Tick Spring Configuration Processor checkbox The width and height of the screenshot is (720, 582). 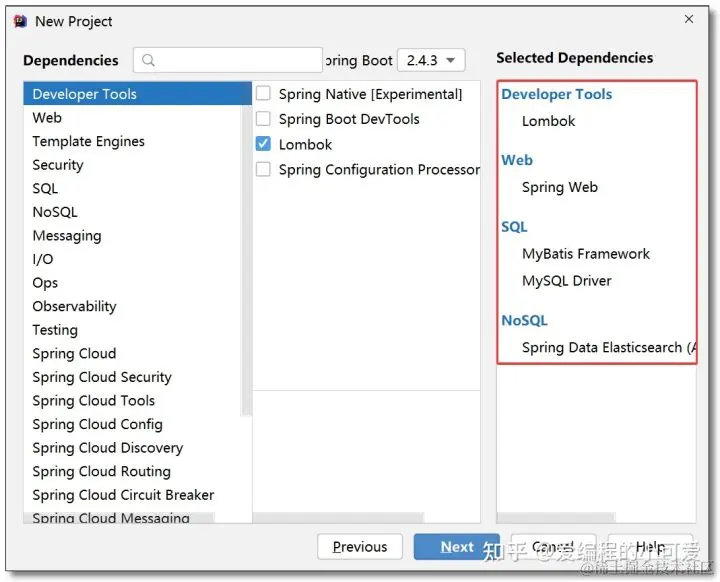coord(263,170)
